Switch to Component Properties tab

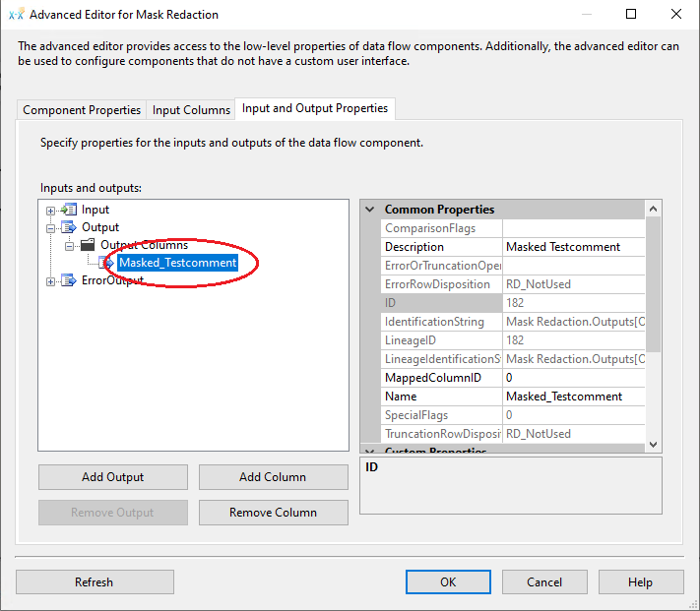pyautogui.click(x=82, y=110)
